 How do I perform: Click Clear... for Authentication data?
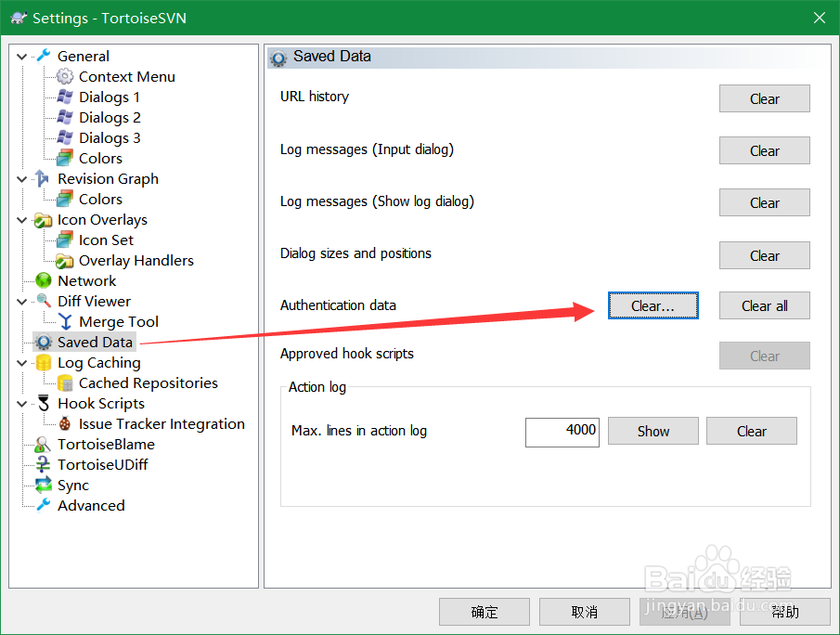point(653,305)
